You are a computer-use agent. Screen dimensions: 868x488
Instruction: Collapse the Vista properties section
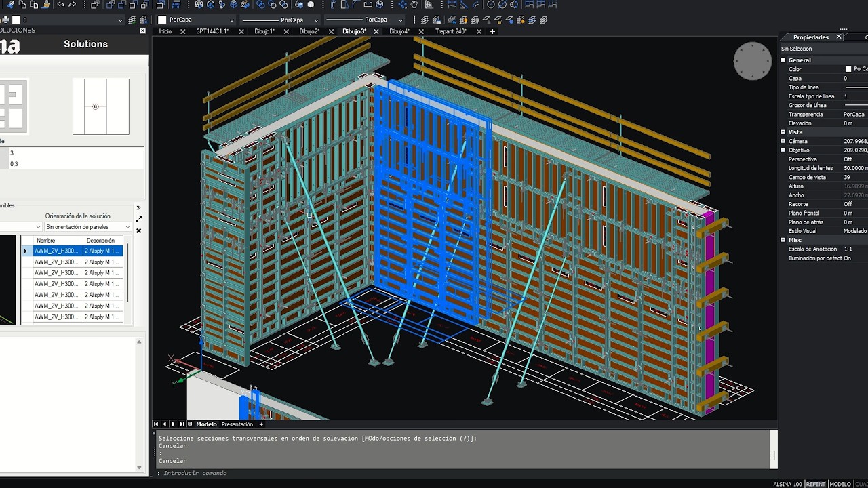[x=783, y=132]
